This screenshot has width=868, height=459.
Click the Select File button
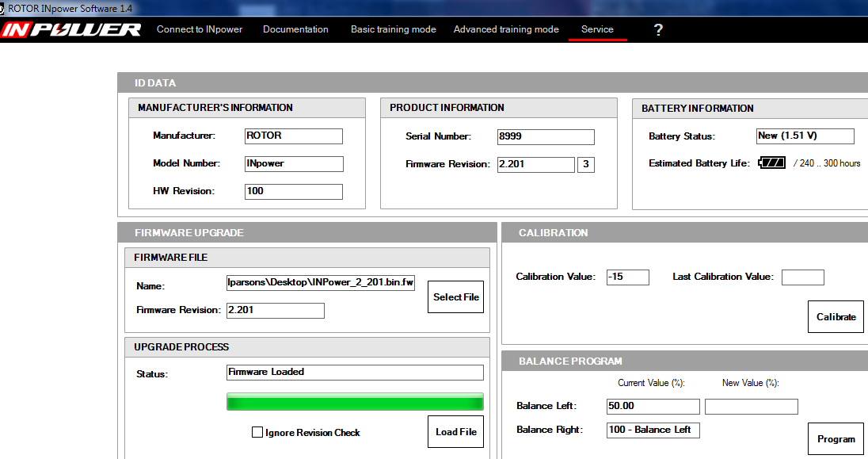455,296
